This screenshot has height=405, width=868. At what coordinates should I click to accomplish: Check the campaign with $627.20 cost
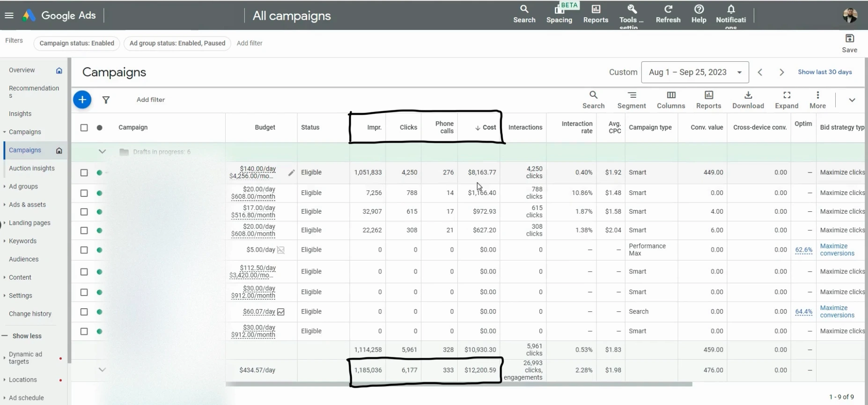(84, 231)
